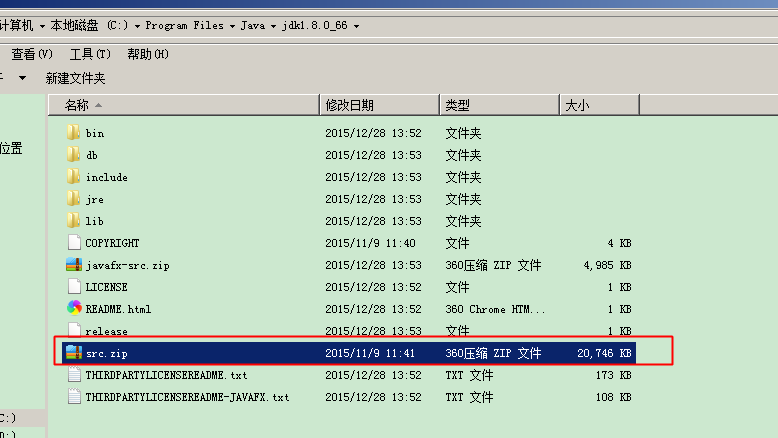Click the THIRDPARTYLICENSEREADME-JAVAFX.txt file icon
778x438 pixels.
click(74, 396)
